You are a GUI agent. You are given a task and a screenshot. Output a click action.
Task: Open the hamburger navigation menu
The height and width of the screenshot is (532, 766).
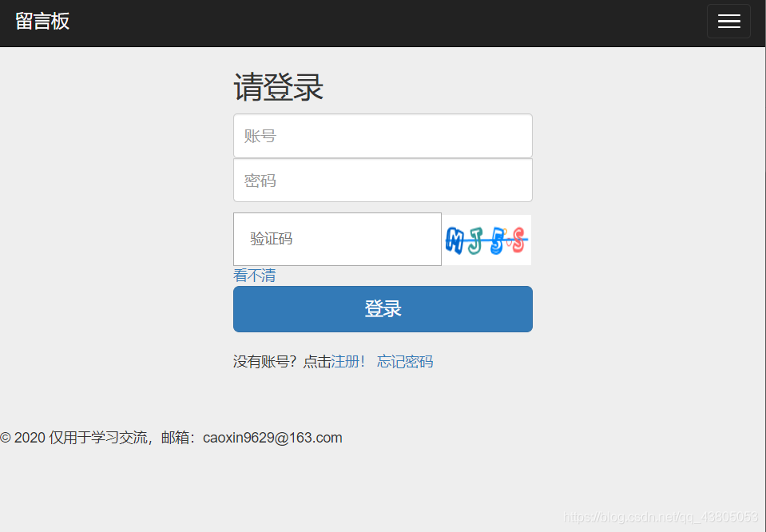point(728,21)
